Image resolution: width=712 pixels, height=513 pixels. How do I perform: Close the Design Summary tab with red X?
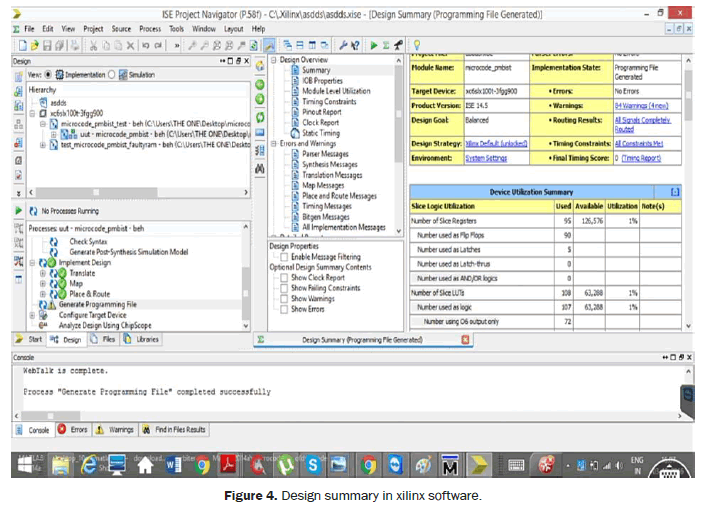(x=465, y=339)
